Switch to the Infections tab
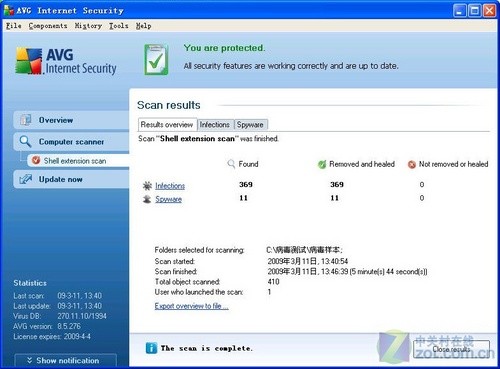Viewport: 500px width, 369px height. point(215,125)
